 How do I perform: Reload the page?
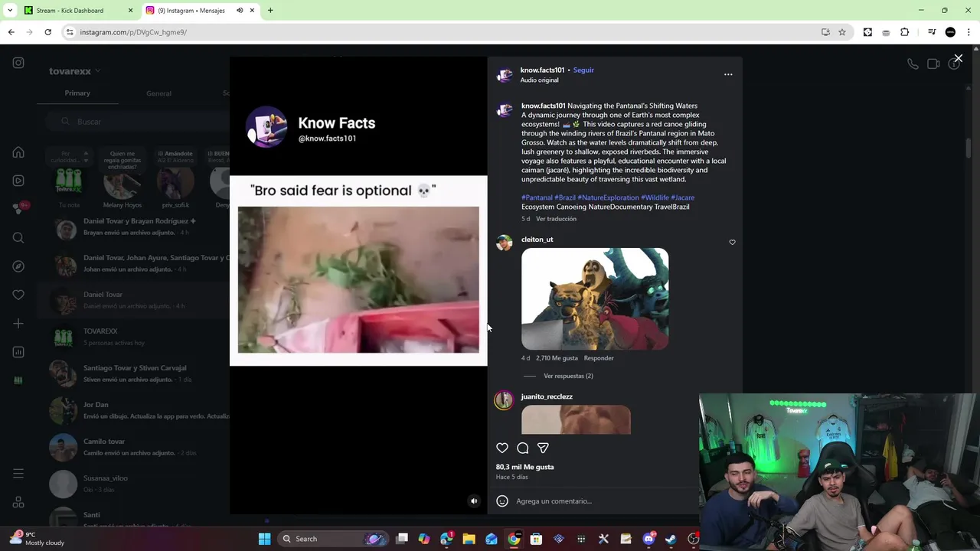click(x=47, y=32)
